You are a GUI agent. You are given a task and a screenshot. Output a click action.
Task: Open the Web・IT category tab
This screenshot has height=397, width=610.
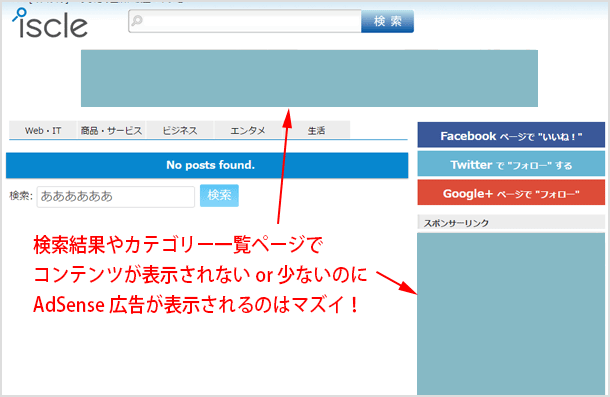click(43, 130)
